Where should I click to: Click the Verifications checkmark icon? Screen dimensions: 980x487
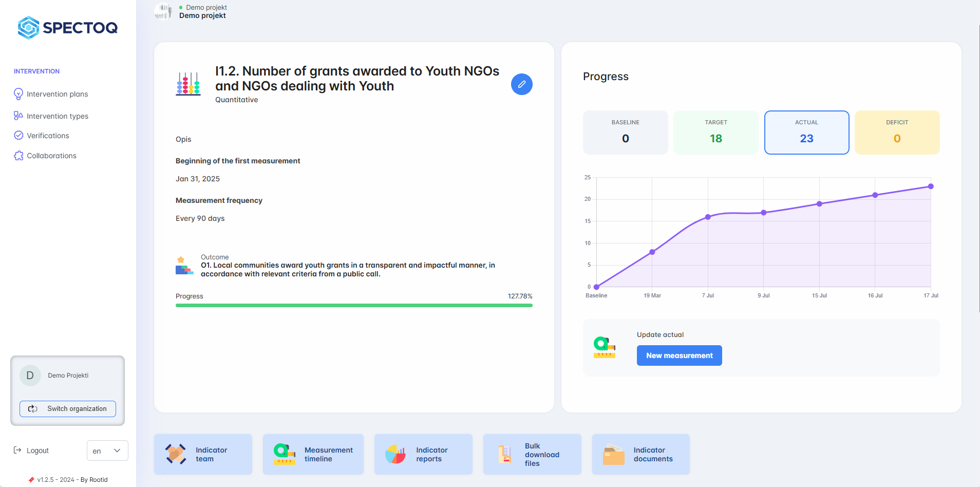(x=18, y=136)
